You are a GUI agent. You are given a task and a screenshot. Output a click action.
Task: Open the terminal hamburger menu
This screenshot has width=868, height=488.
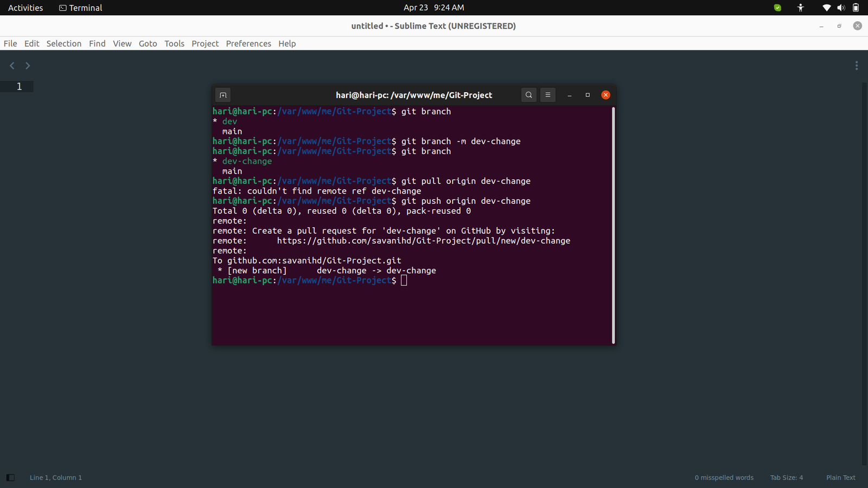(x=548, y=95)
